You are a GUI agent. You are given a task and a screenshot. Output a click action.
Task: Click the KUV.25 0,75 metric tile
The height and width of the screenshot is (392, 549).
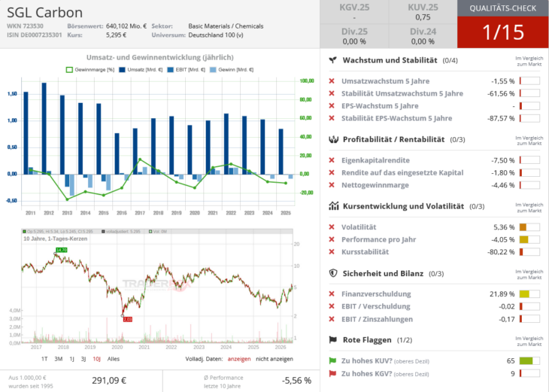coord(423,12)
